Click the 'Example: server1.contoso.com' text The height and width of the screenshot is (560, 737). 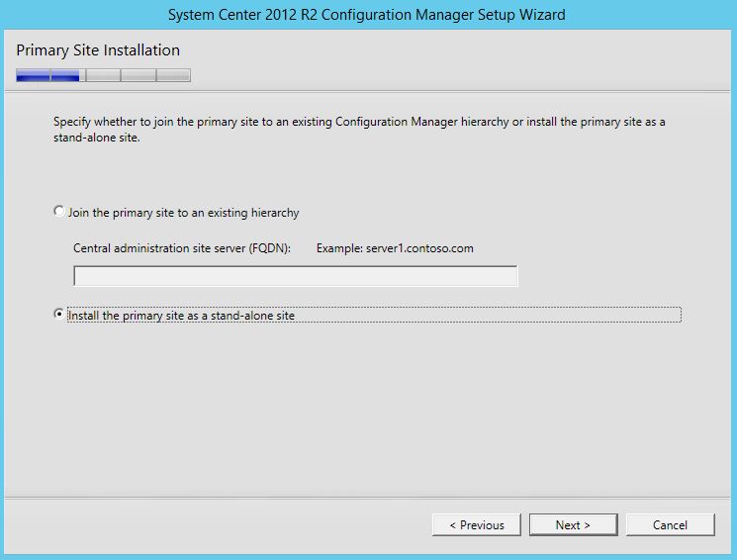(395, 248)
